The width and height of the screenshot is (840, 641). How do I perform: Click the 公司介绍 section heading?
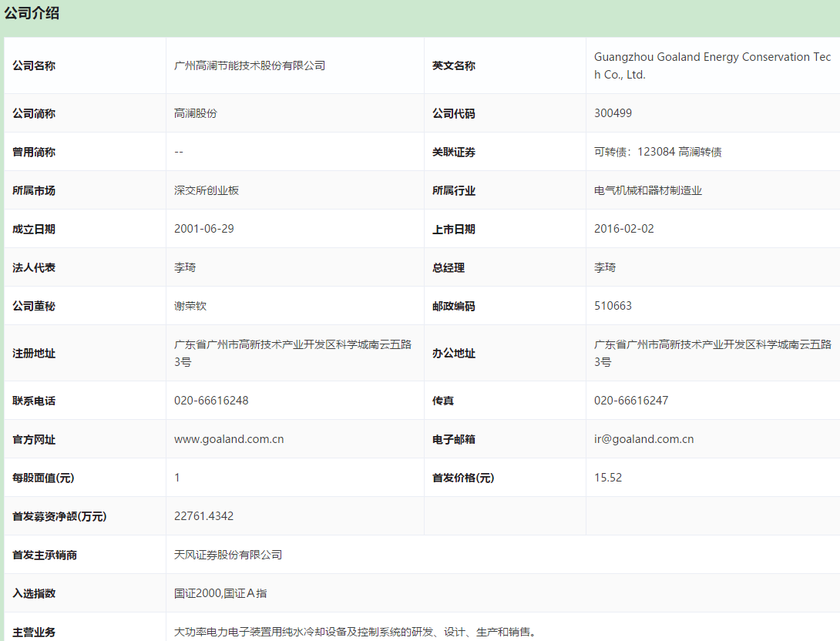32,13
